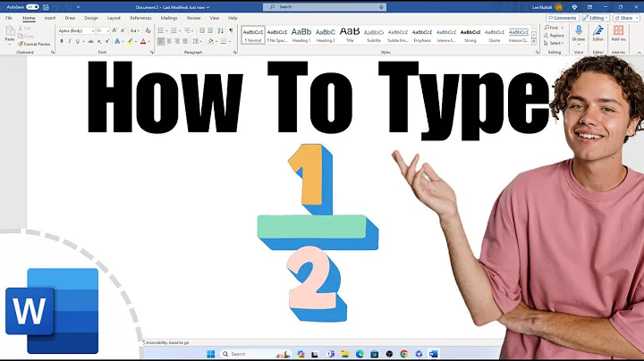The width and height of the screenshot is (644, 361).
Task: Open the File menu
Action: [x=9, y=18]
